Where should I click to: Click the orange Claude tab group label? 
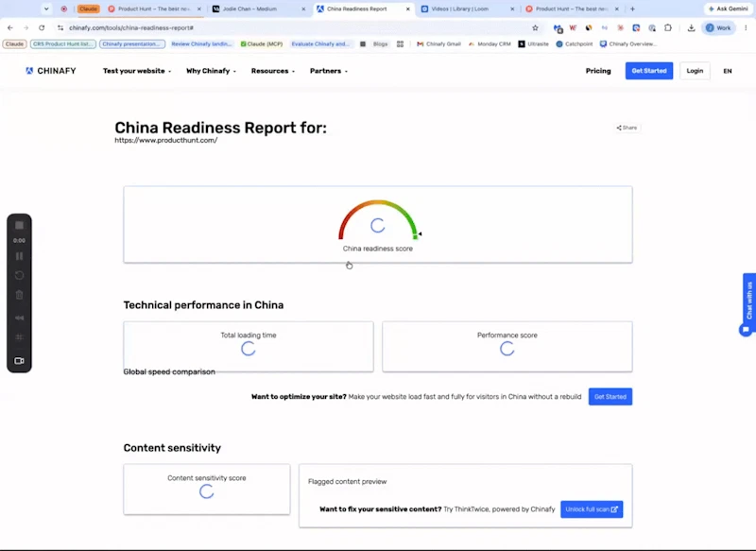pos(88,9)
